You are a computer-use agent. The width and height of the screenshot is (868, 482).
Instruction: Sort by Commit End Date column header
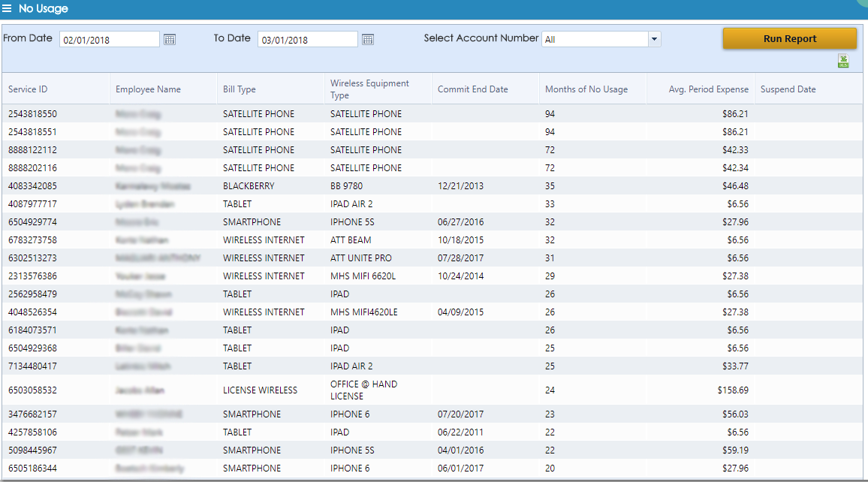[472, 89]
